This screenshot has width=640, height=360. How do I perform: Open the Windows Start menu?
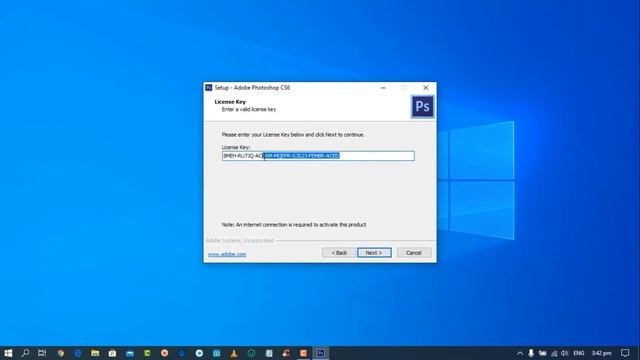click(8, 353)
